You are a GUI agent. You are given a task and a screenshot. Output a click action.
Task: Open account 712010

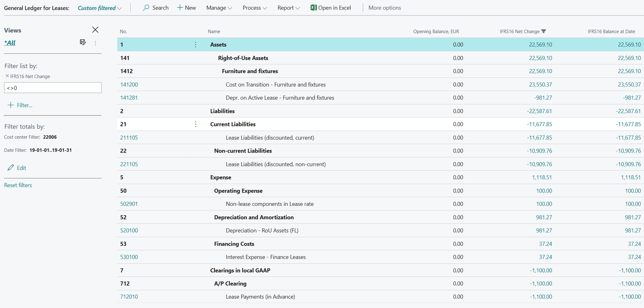(x=129, y=297)
